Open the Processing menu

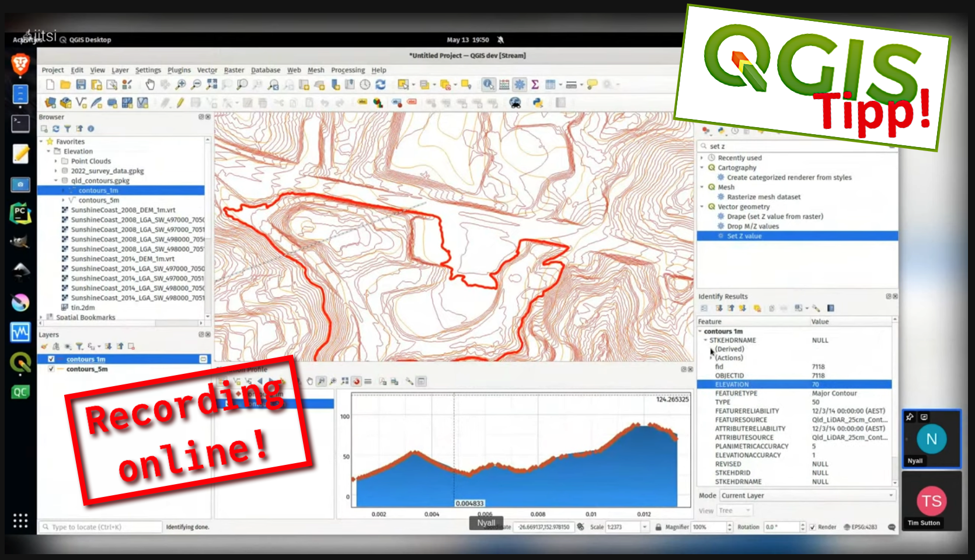(348, 70)
